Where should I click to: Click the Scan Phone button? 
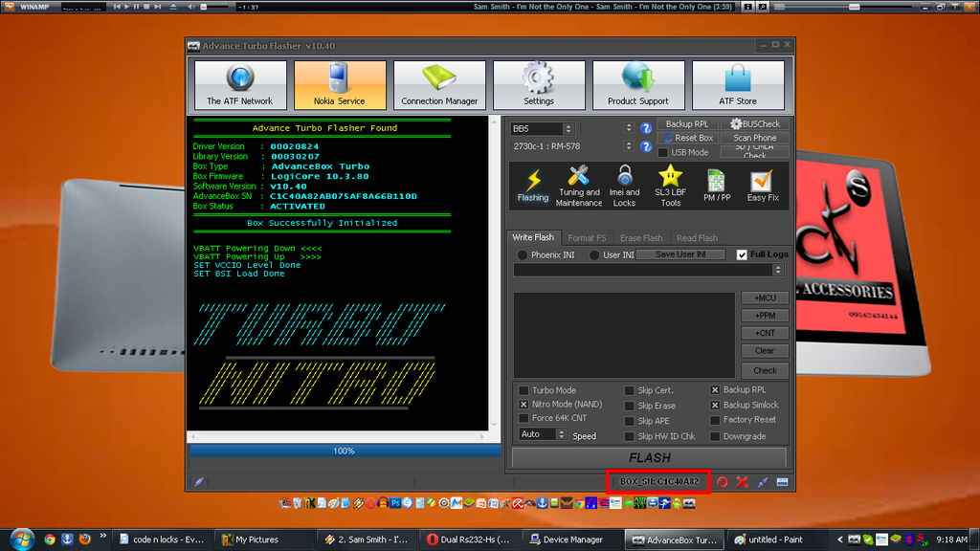pos(754,138)
